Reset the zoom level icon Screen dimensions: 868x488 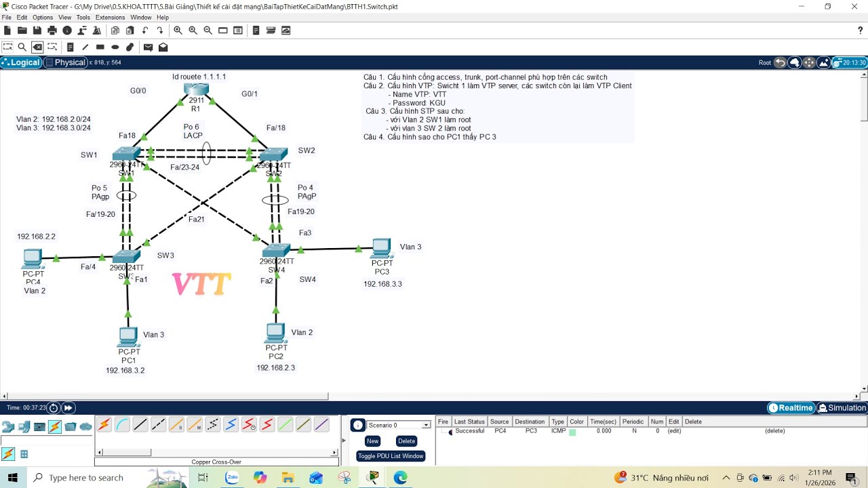[193, 30]
